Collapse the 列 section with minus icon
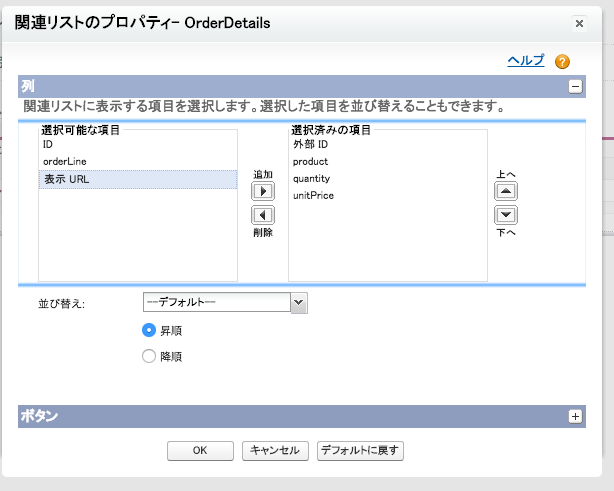Image resolution: width=614 pixels, height=491 pixels. point(575,87)
